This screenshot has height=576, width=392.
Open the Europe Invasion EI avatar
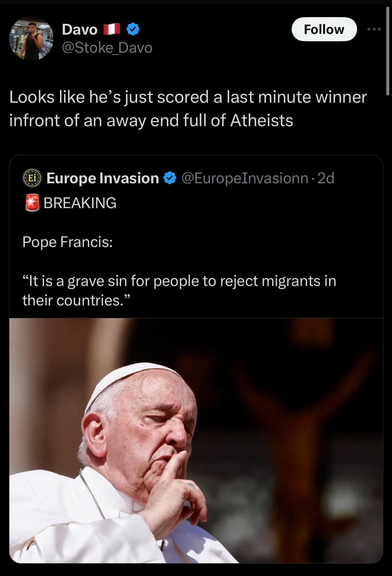[x=32, y=178]
